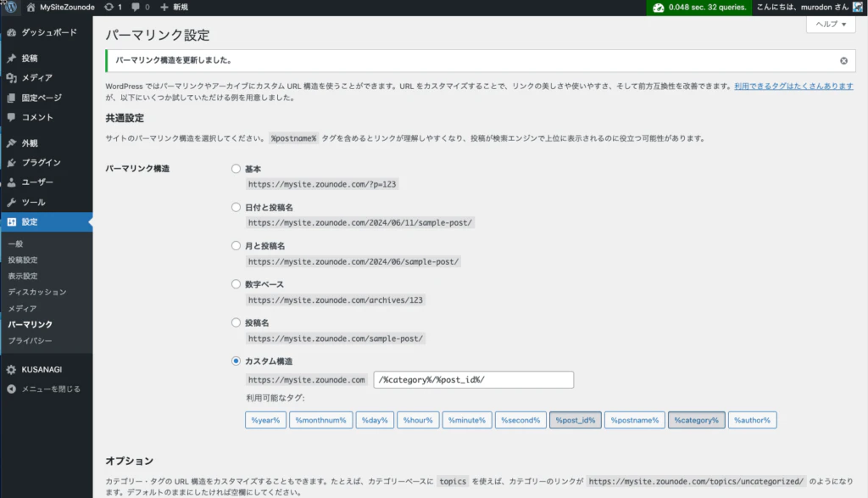Insert the %author% tag
The width and height of the screenshot is (868, 498).
753,420
